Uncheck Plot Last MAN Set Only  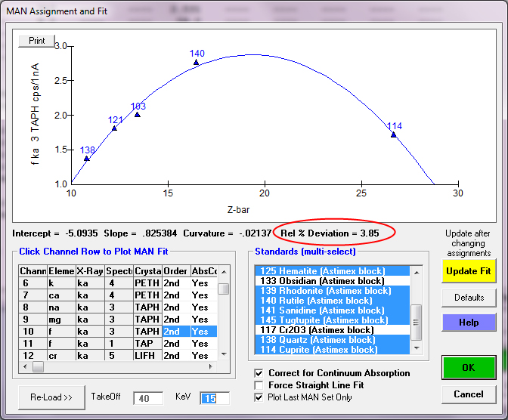coord(260,397)
